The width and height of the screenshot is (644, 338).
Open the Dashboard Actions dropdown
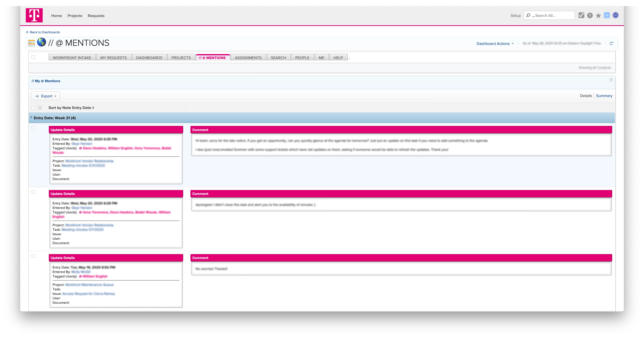(x=495, y=44)
